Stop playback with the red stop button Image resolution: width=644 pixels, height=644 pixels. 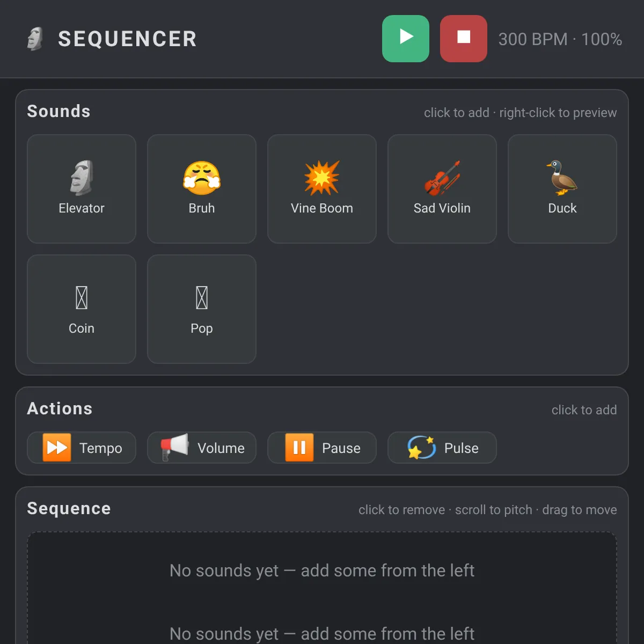point(464,39)
